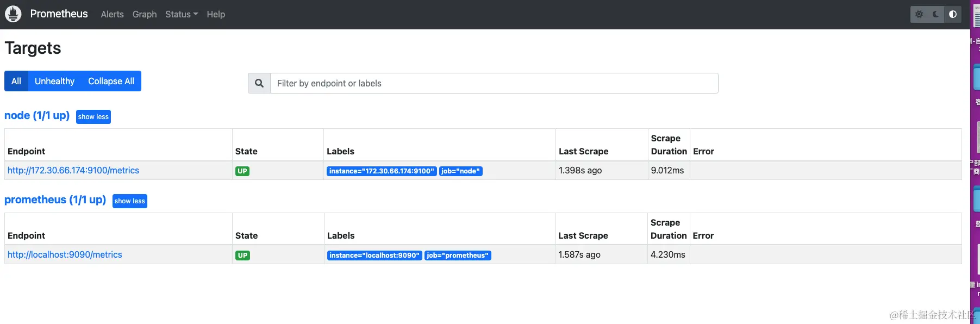Open the 172.30.66.174:9100 metrics link
The image size is (980, 324).
tap(73, 171)
